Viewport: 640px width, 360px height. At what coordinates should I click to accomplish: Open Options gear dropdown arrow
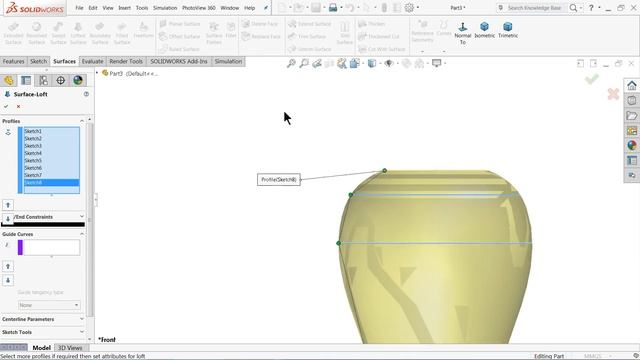coord(418,8)
